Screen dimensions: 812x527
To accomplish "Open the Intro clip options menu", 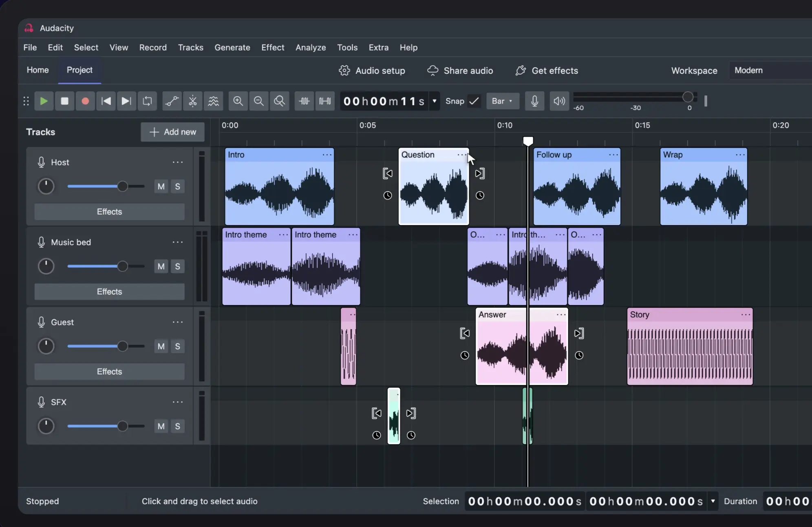I will pyautogui.click(x=327, y=155).
